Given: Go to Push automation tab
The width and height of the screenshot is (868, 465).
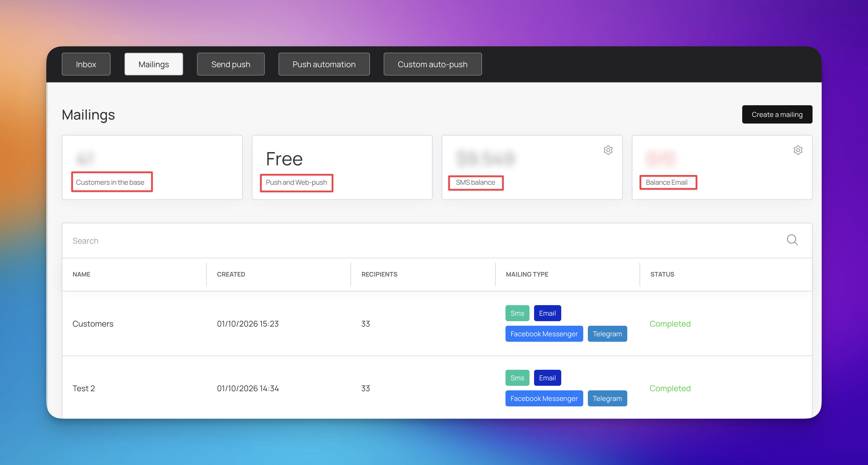Looking at the screenshot, I should [x=324, y=64].
